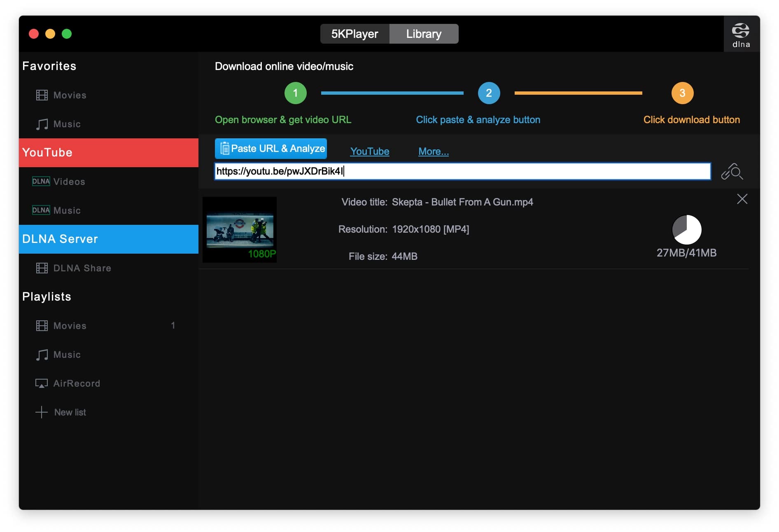Screen dimensions: 779x532
Task: Click the 1080P label on the thumbnail
Action: (x=262, y=254)
